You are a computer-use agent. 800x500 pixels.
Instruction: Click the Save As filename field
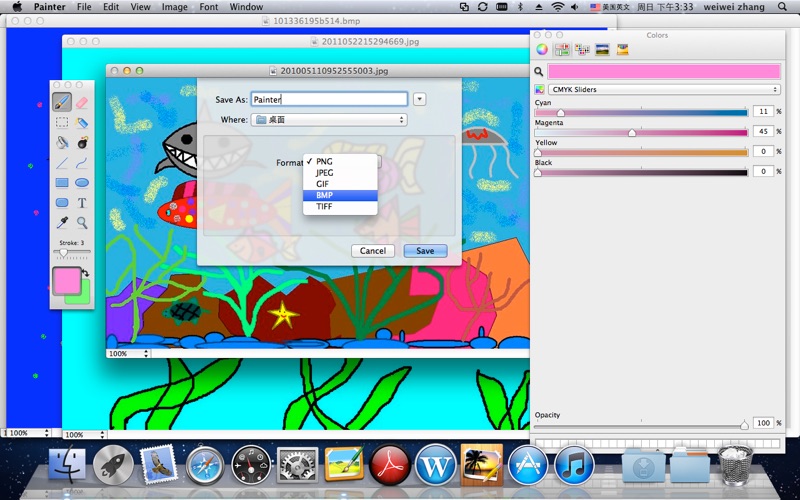[x=330, y=99]
